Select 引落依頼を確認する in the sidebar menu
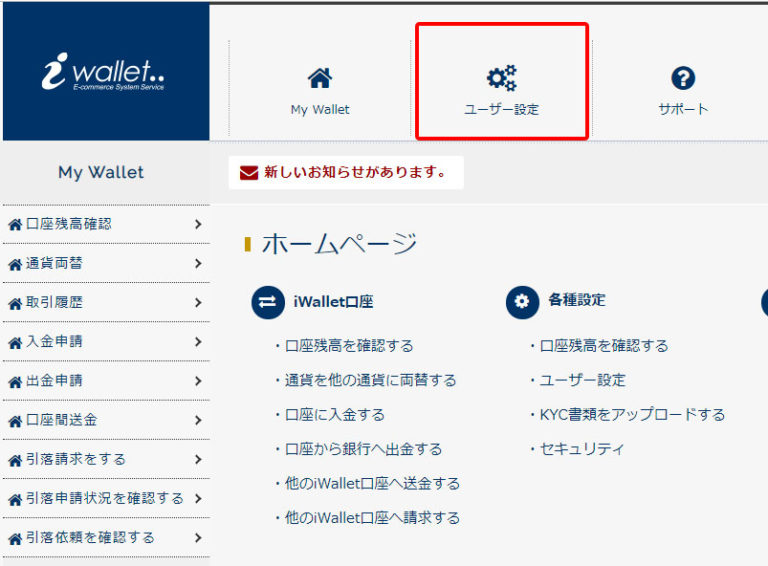Image resolution: width=768 pixels, height=566 pixels. tap(90, 537)
